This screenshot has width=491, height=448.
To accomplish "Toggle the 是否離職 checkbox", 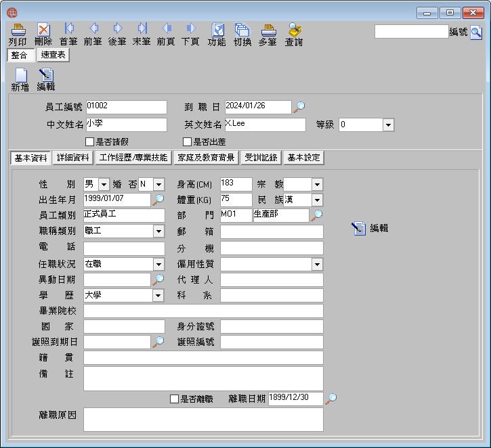I will point(174,399).
